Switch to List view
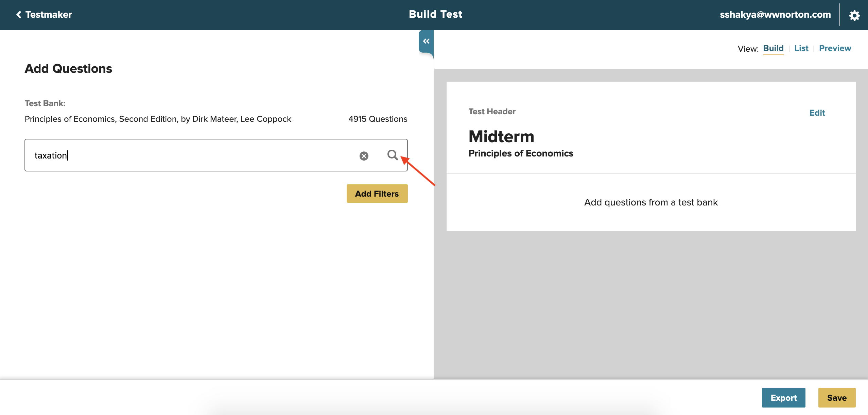This screenshot has width=868, height=415. 801,48
